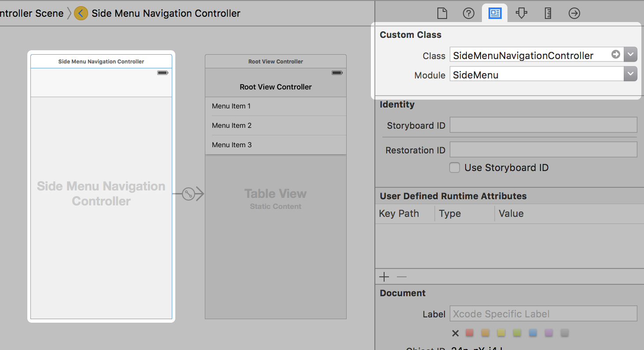Add a runtime attribute with plus button
The height and width of the screenshot is (350, 644).
(384, 277)
